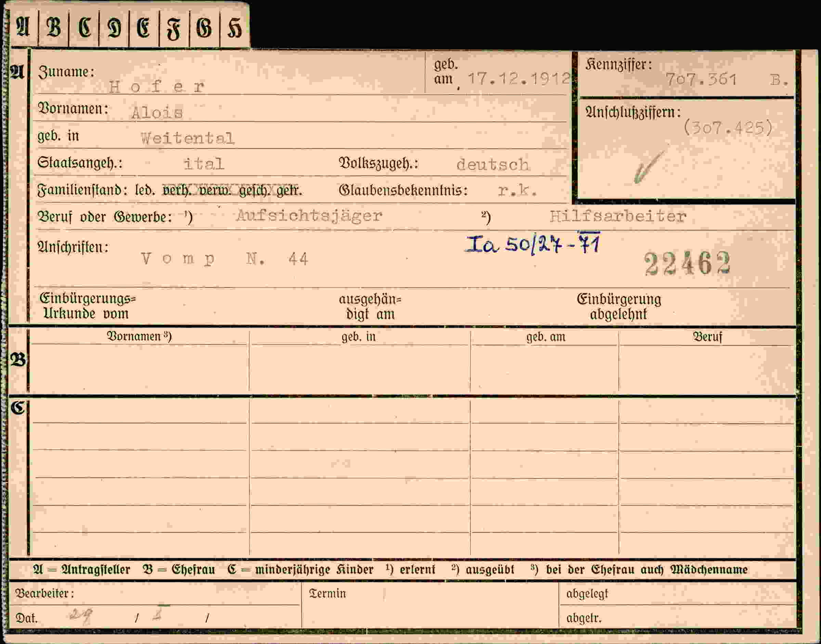Click index tab letter B

tap(53, 28)
